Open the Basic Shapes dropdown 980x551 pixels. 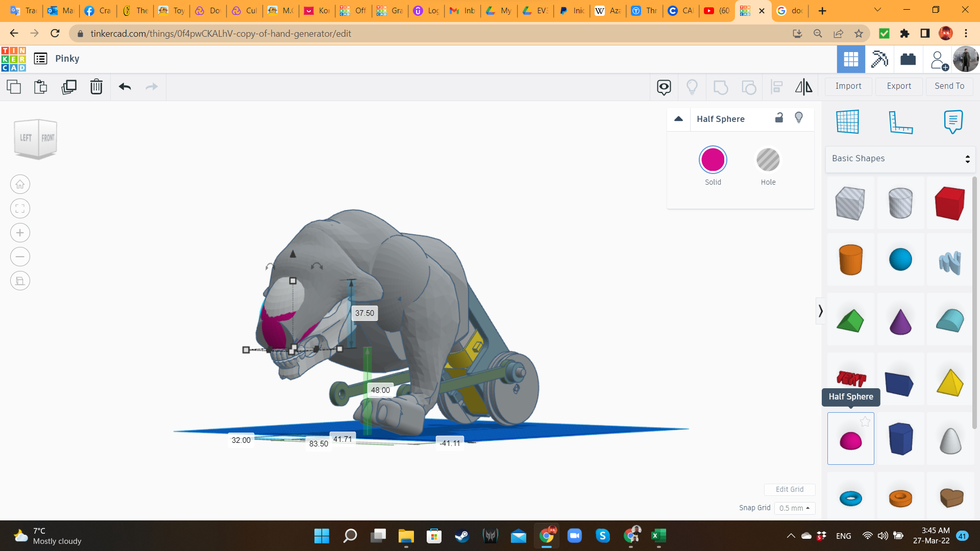900,159
